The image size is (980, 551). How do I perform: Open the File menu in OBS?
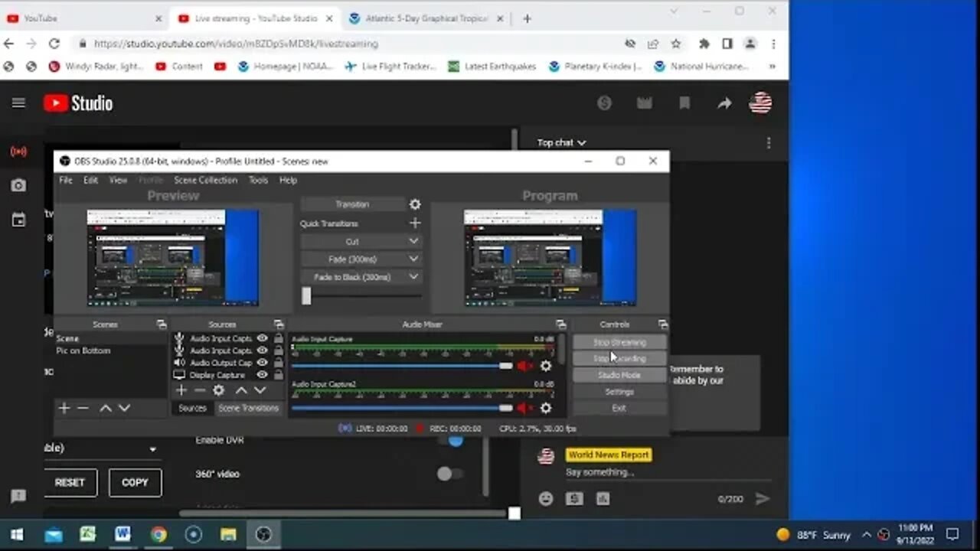pos(66,180)
